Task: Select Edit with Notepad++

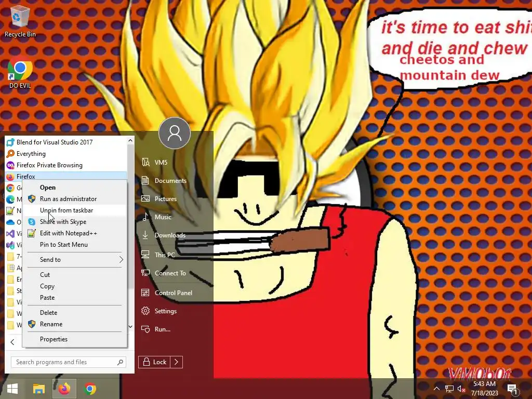Action: [x=75, y=233]
